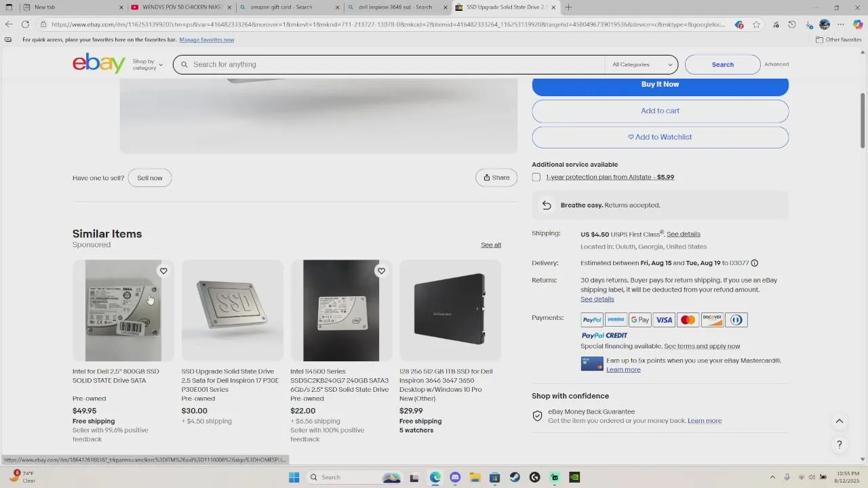This screenshot has height=488, width=868.
Task: Open the Intel 800GB SSD thumbnail
Action: [x=123, y=310]
